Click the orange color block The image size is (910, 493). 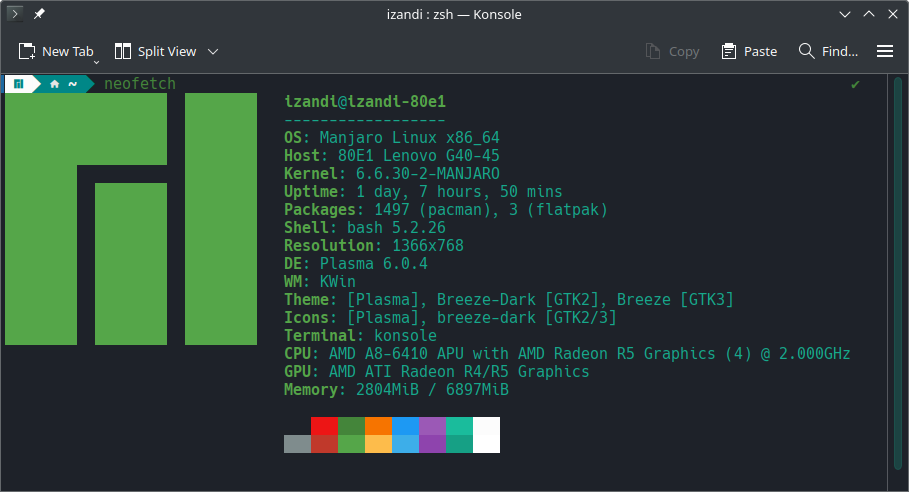click(378, 426)
